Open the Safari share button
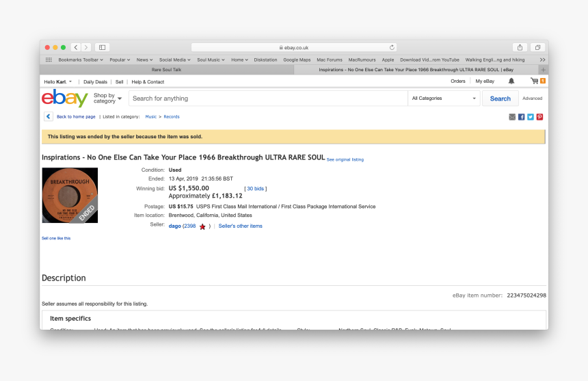Image resolution: width=588 pixels, height=381 pixels. [520, 47]
